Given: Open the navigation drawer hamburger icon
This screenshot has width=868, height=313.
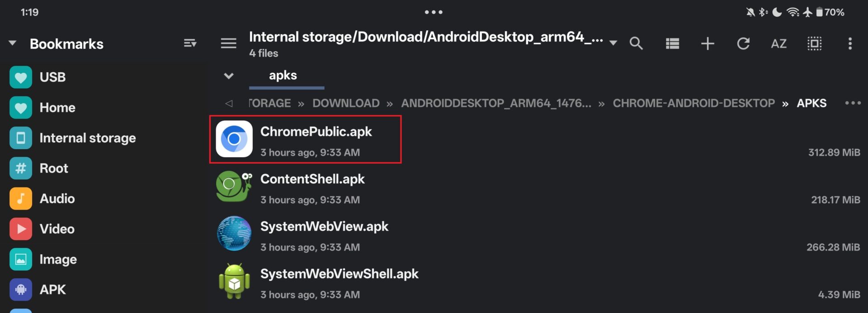Looking at the screenshot, I should [x=228, y=43].
